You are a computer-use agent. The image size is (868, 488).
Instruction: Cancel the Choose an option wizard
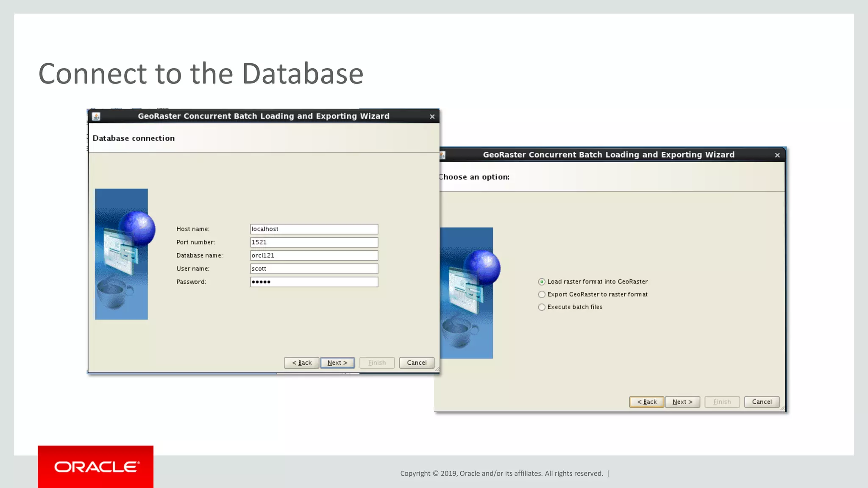pos(762,402)
